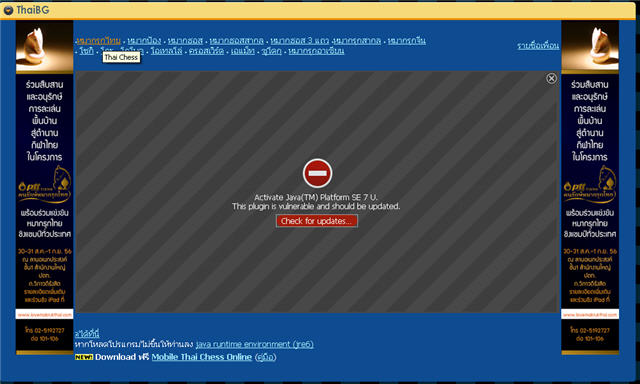Click the Check for updates button
The width and height of the screenshot is (640, 384).
coord(317,221)
